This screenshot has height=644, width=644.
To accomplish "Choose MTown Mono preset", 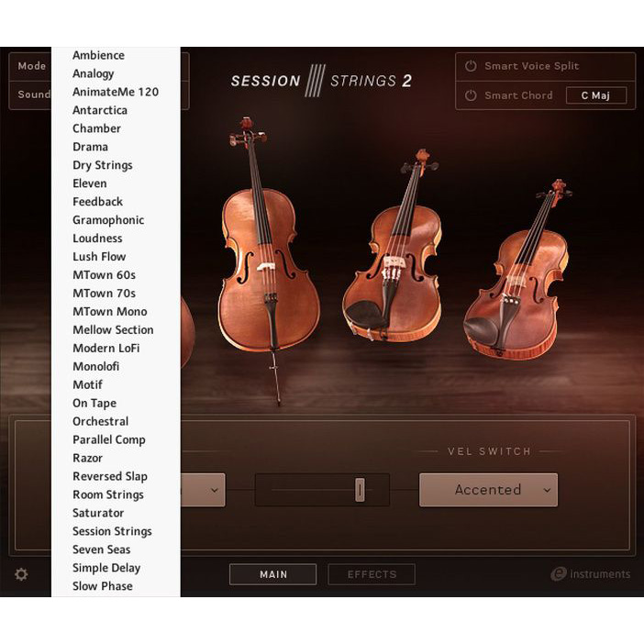I will (x=110, y=311).
